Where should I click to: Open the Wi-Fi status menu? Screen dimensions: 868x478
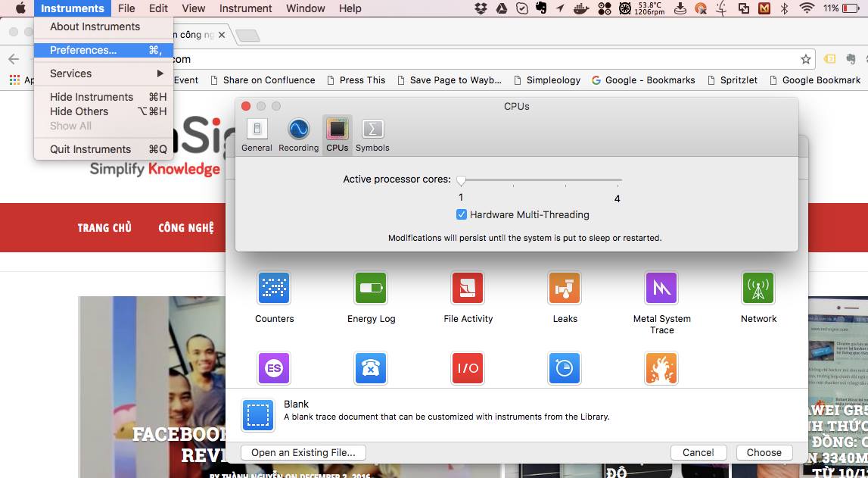click(x=807, y=8)
